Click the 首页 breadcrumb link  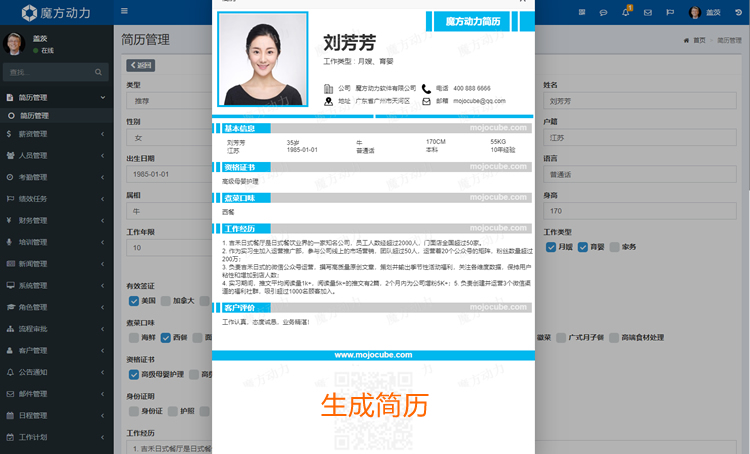point(699,41)
